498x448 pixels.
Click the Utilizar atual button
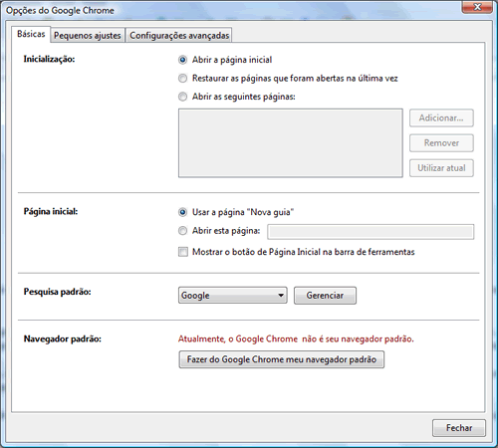[x=441, y=168]
